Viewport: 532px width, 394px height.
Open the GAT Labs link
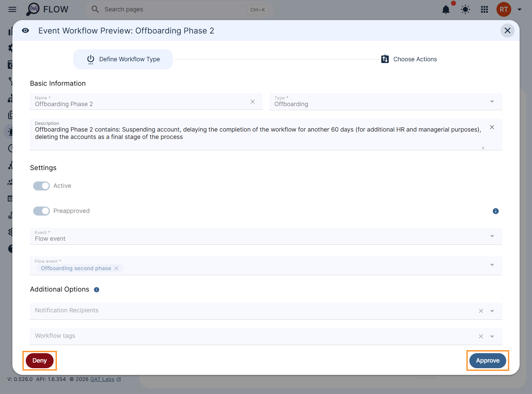[x=105, y=379]
